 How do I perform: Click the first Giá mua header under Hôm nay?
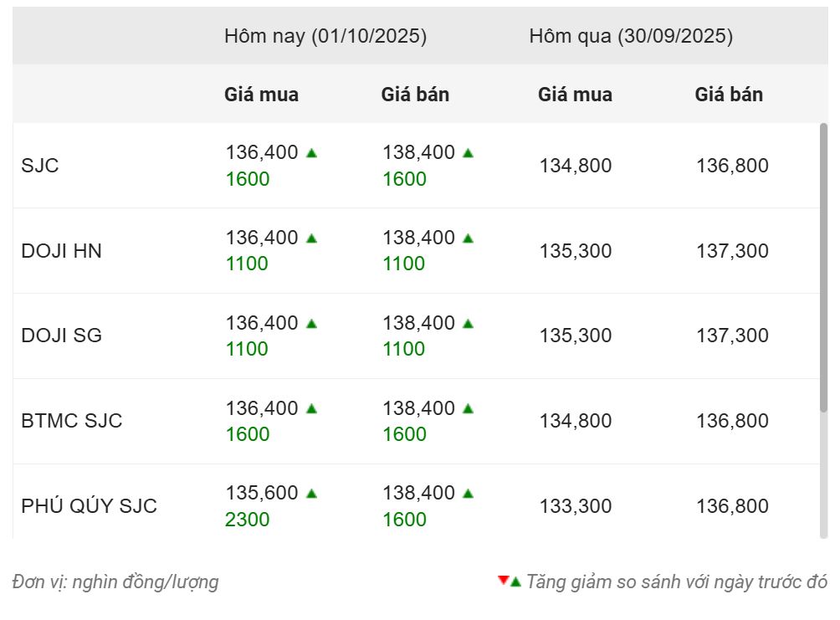click(x=261, y=95)
